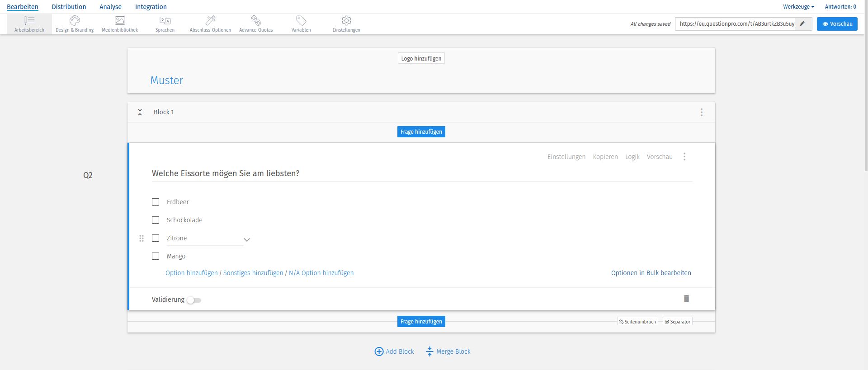The width and height of the screenshot is (868, 370).
Task: Open the Variablen tag icon
Action: tap(301, 20)
